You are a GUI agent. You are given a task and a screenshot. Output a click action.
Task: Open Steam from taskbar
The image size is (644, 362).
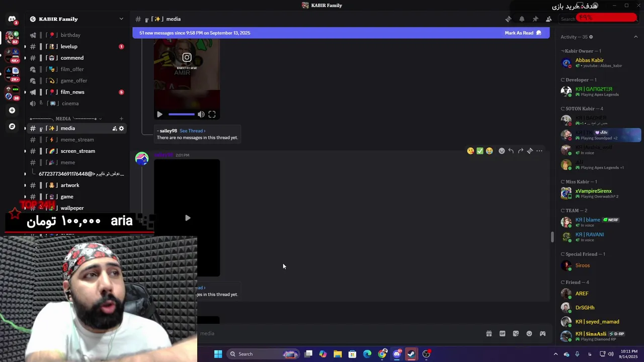412,354
